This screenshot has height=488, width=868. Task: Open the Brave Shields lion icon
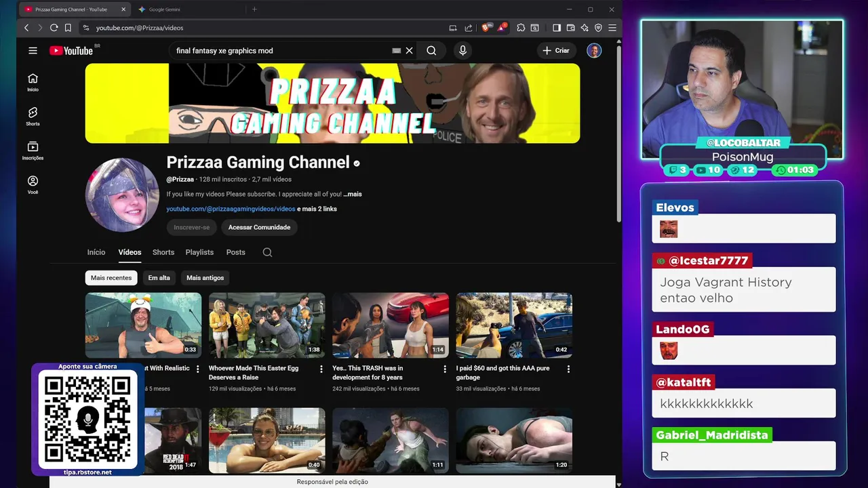coord(486,28)
